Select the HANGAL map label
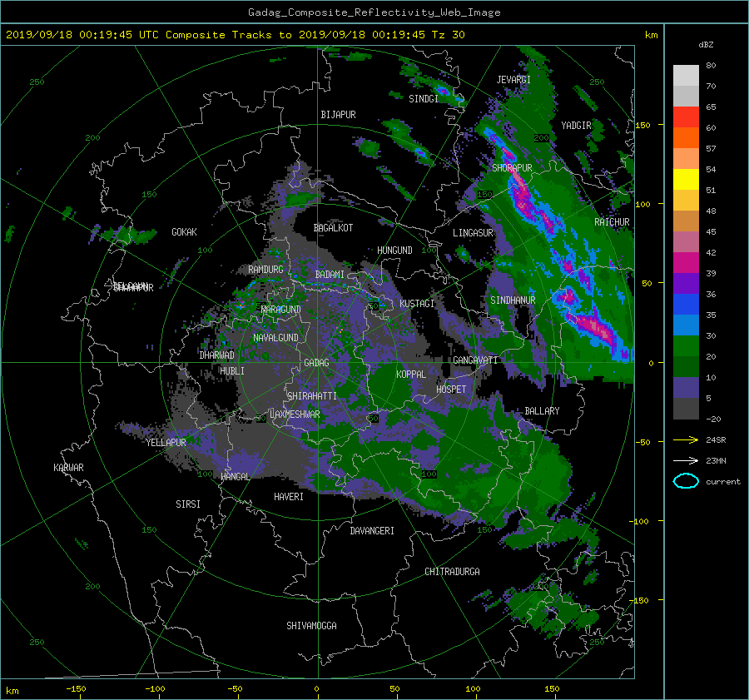Screen dimensions: 749x700 235,476
